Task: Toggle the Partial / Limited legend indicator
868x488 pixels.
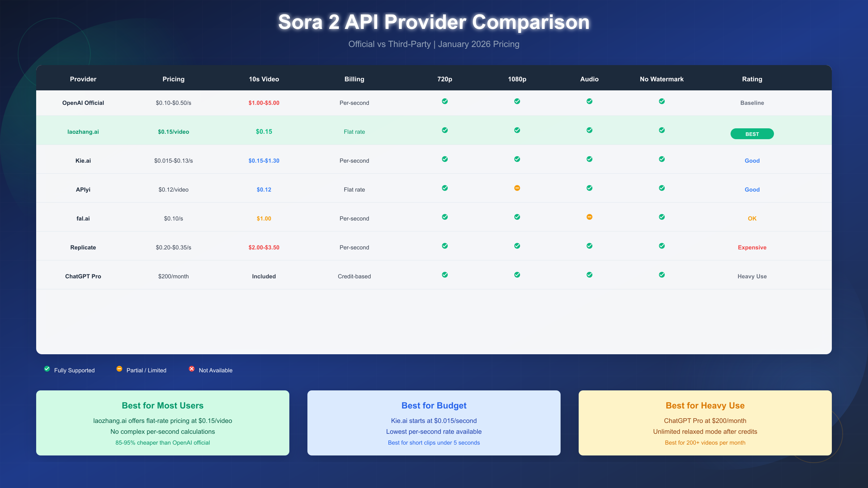Action: point(119,369)
